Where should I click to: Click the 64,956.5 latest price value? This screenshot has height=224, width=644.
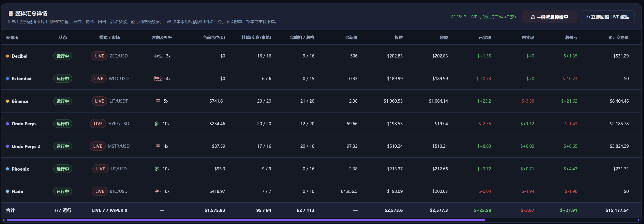tap(349, 191)
